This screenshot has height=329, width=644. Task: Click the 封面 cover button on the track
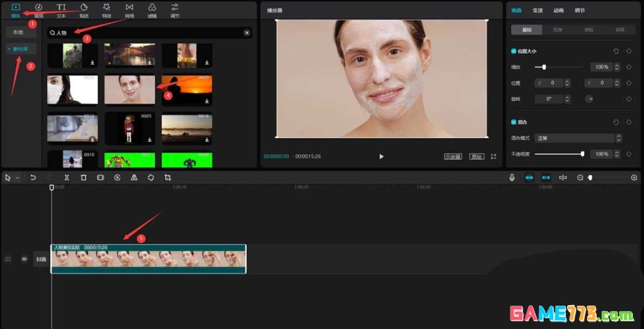click(41, 259)
